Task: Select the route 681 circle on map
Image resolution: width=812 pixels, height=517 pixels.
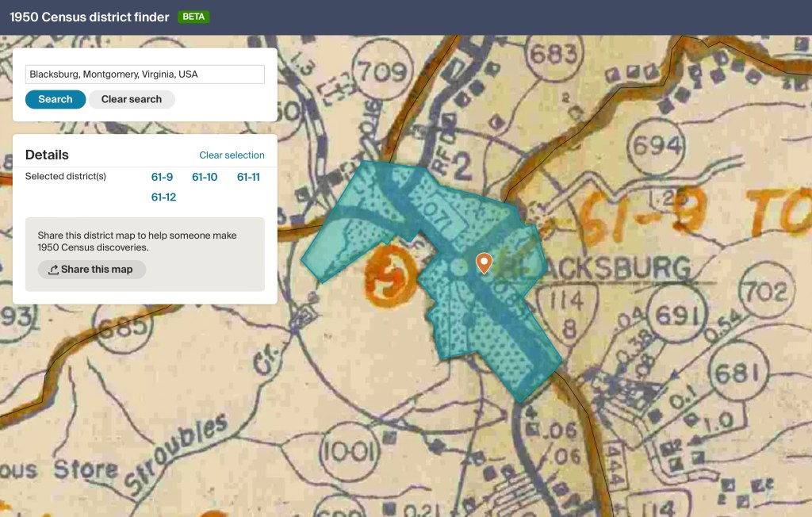Action: pyautogui.click(x=740, y=373)
